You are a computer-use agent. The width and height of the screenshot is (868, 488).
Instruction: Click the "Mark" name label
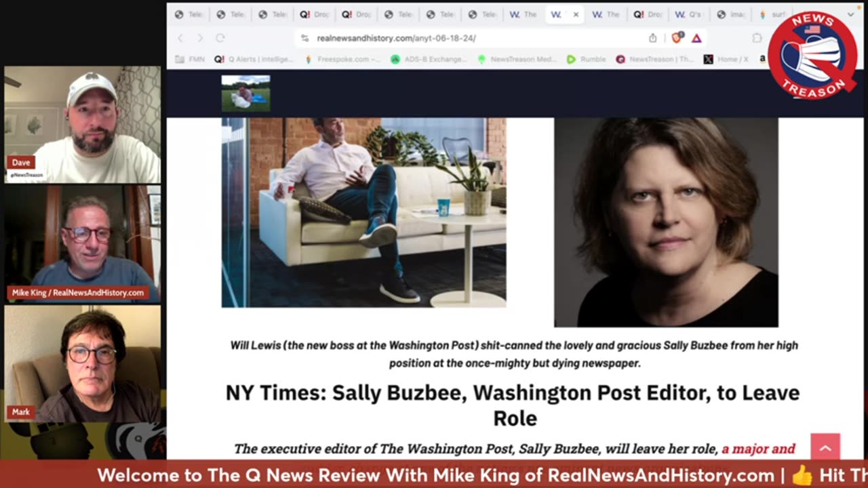tap(21, 412)
